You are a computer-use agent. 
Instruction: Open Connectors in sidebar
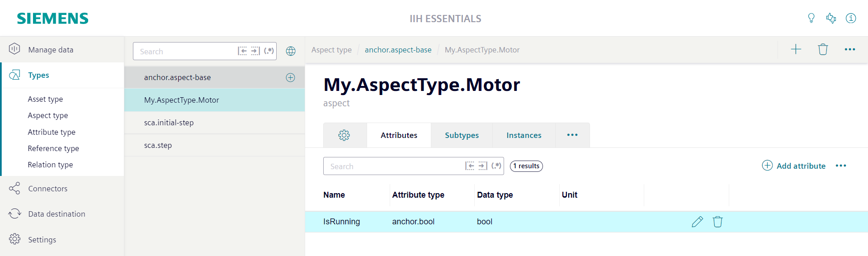pyautogui.click(x=62, y=189)
